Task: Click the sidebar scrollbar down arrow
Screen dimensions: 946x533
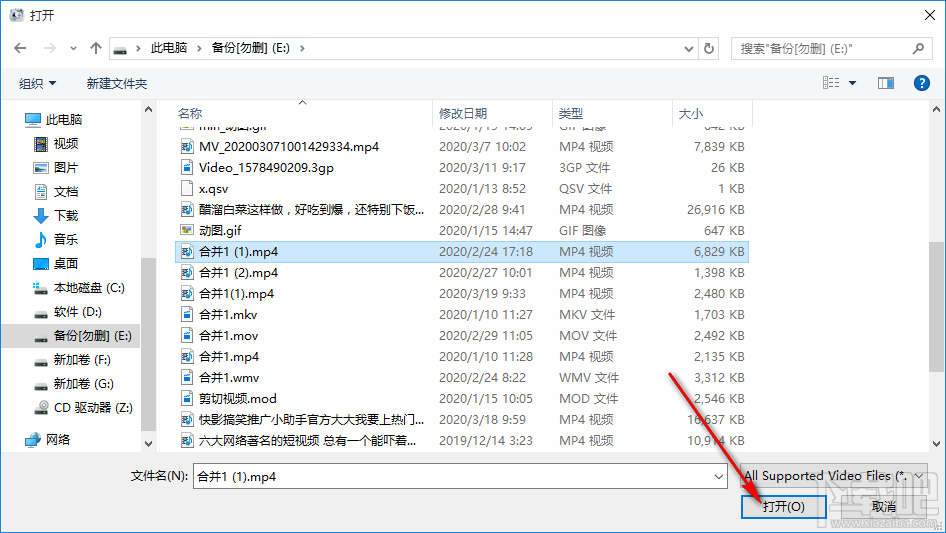Action: tap(148, 444)
